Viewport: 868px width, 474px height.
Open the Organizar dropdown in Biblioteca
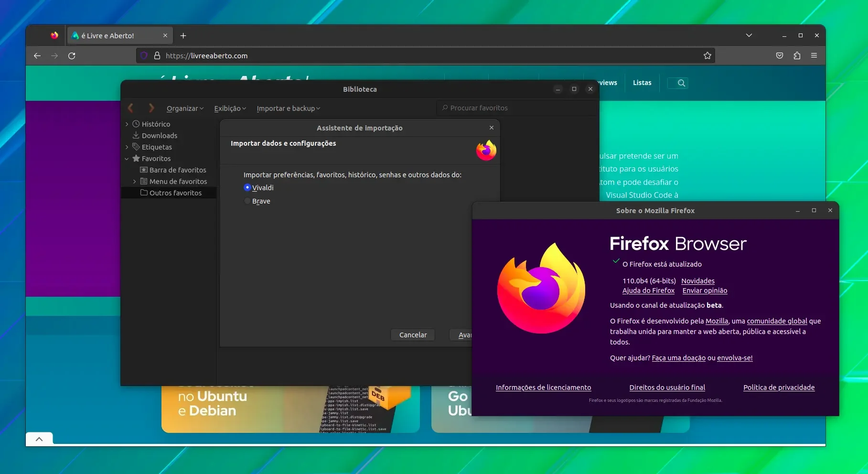click(x=185, y=108)
